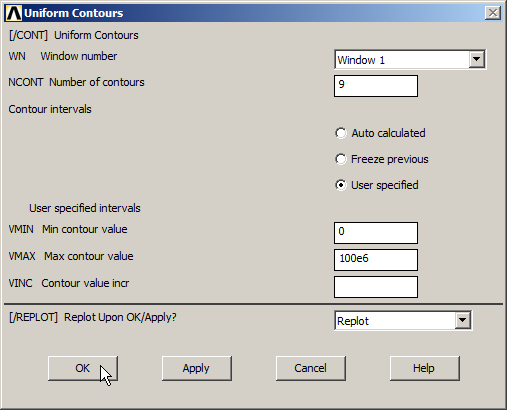Click the 'VINC Contour value incr' label

pos(69,283)
